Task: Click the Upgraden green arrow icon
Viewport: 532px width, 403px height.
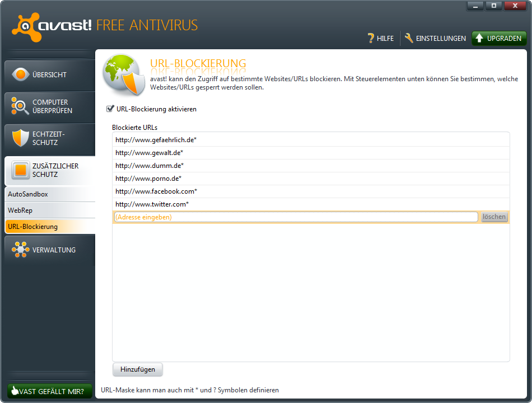Action: point(479,39)
